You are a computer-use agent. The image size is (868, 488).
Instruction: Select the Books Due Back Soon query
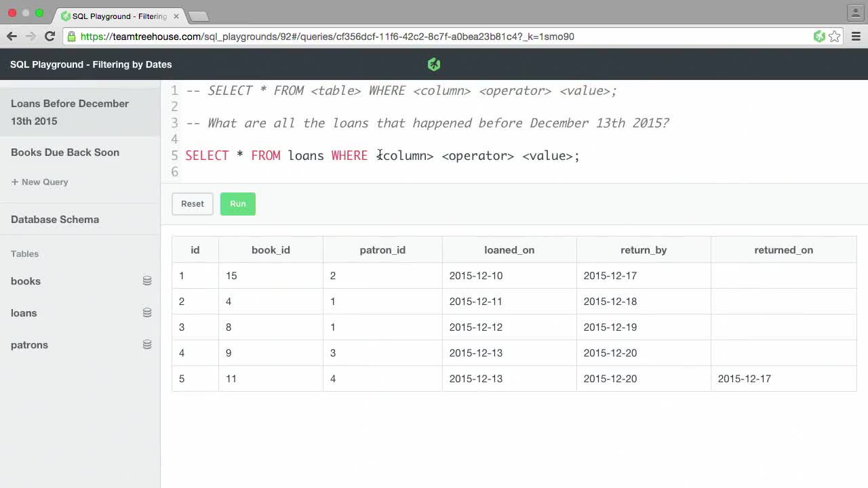pyautogui.click(x=64, y=152)
